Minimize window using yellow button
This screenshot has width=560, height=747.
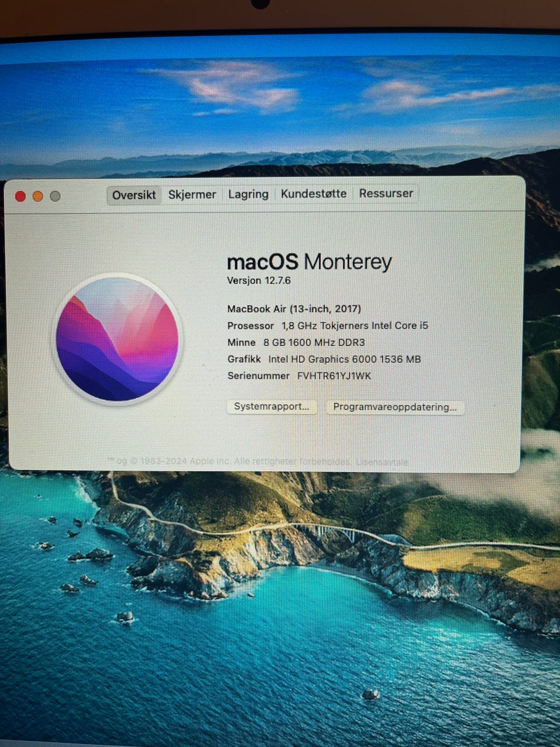38,197
